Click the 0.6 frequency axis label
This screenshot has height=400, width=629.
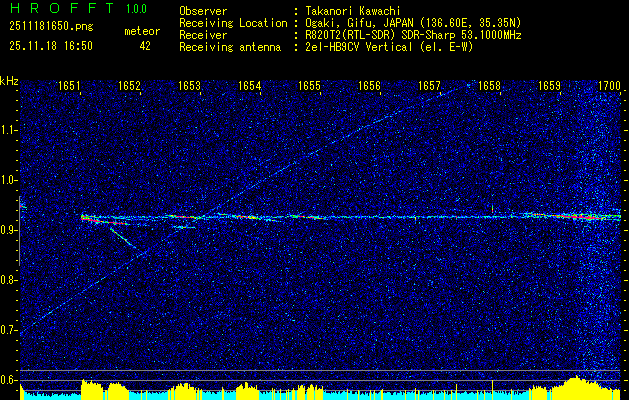(x=9, y=380)
